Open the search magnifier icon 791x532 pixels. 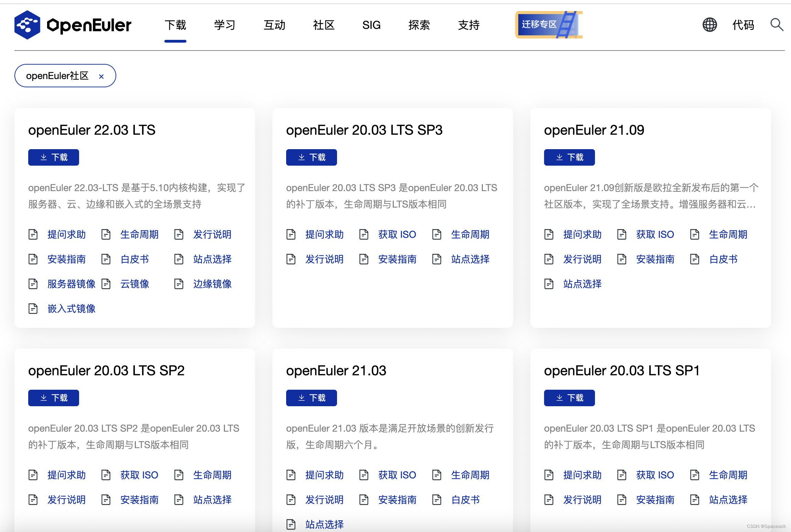[x=777, y=25]
